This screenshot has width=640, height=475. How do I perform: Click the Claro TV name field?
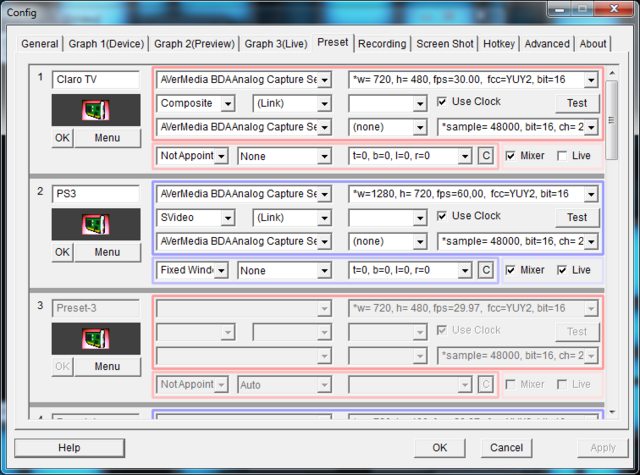point(96,80)
